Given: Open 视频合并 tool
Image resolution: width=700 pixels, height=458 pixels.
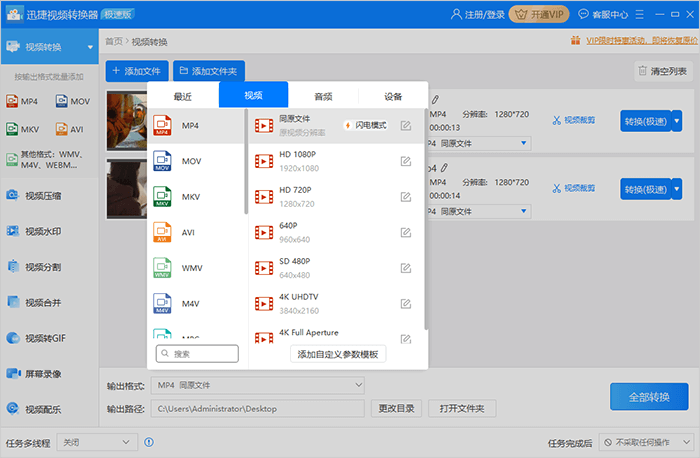Looking at the screenshot, I should pos(34,303).
